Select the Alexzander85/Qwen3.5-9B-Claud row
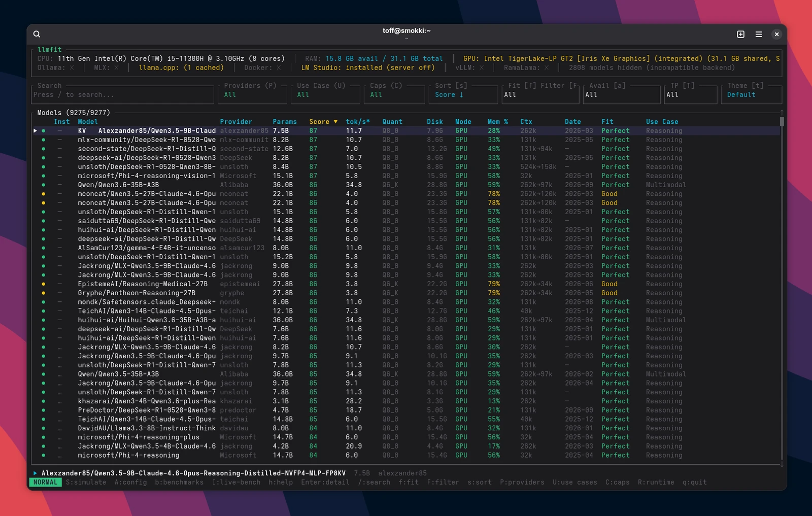This screenshot has height=516, width=812. point(406,131)
